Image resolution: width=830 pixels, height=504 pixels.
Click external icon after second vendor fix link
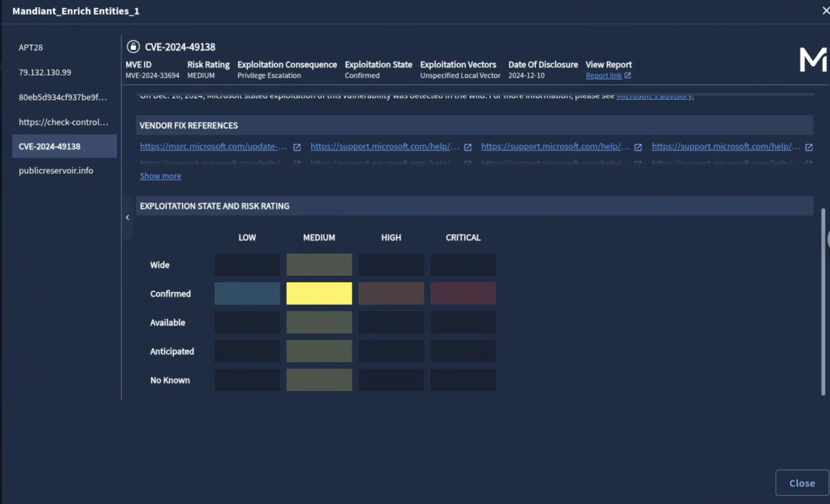click(468, 147)
